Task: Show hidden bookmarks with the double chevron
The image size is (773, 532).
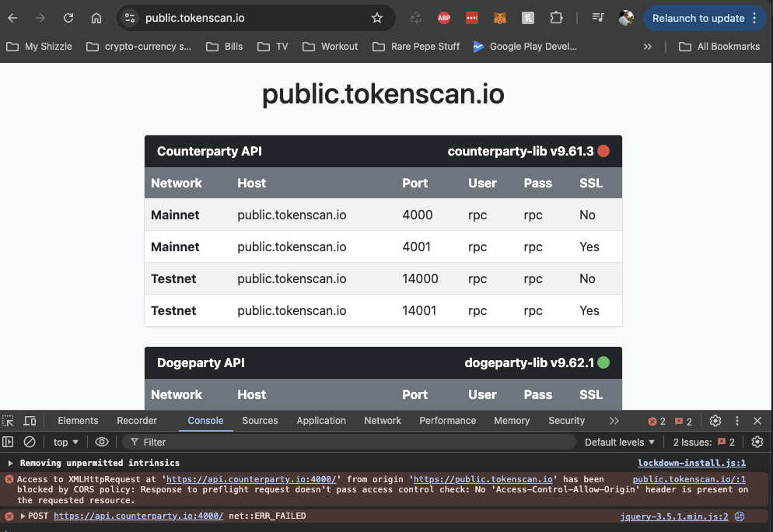Action: (647, 47)
